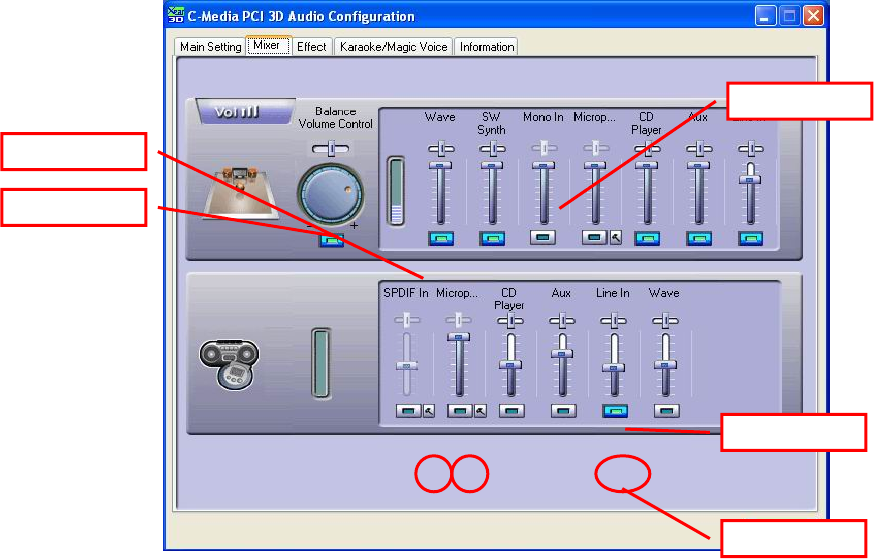Viewport: 874px width, 559px height.
Task: Click the master Volume Control knob
Action: click(x=331, y=195)
